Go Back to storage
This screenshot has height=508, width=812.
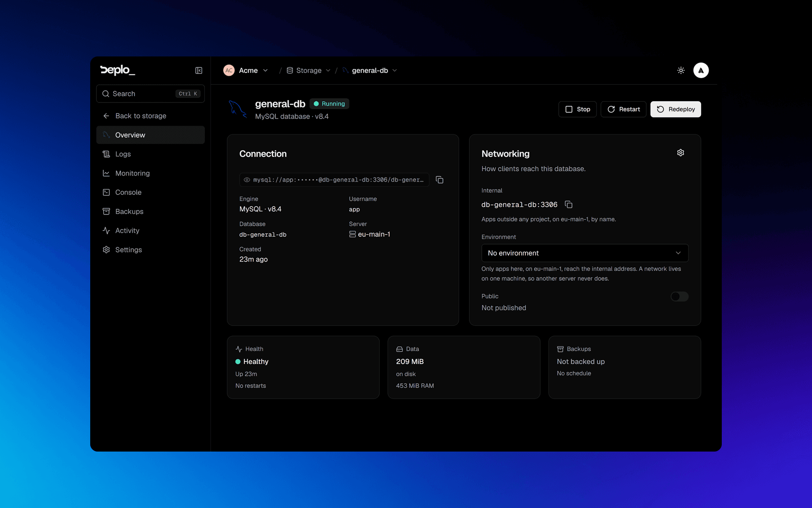click(x=150, y=116)
